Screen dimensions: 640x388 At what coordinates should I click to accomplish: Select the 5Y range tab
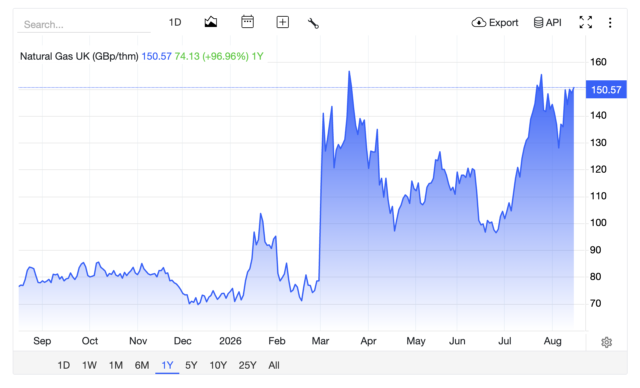tap(191, 365)
